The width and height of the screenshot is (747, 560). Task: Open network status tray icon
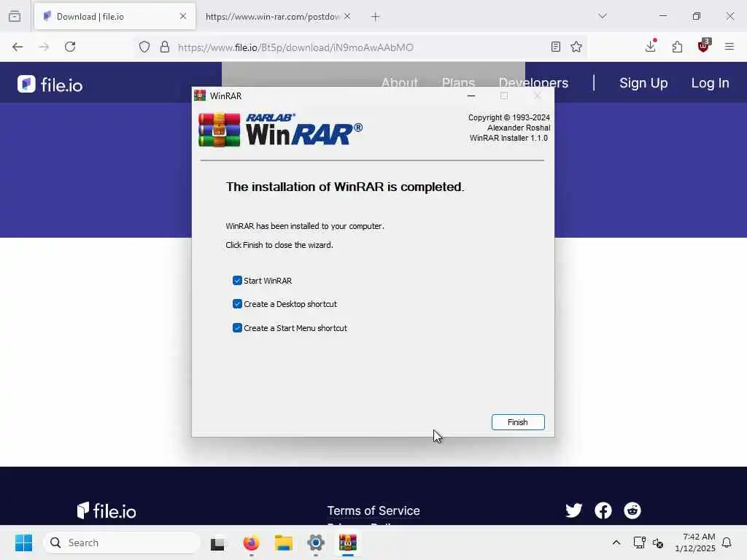(x=639, y=542)
